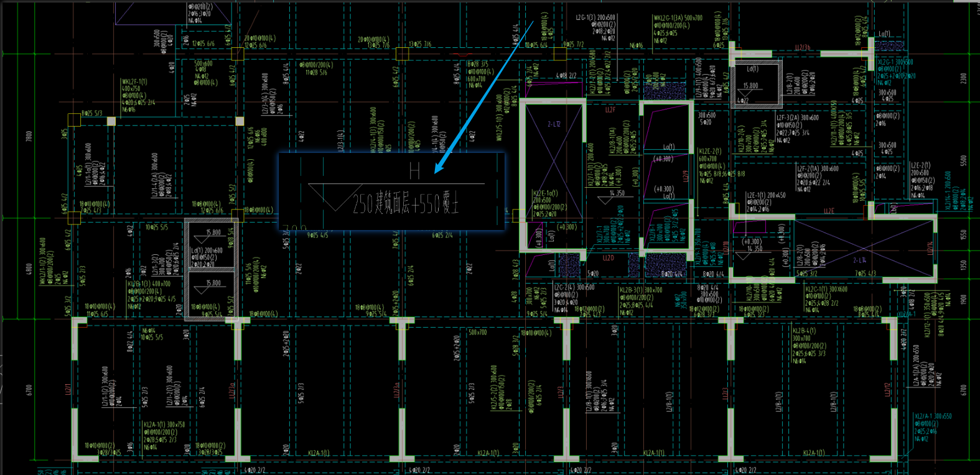Click the 'BΦ25 5/3' rebar annotation

(91, 114)
